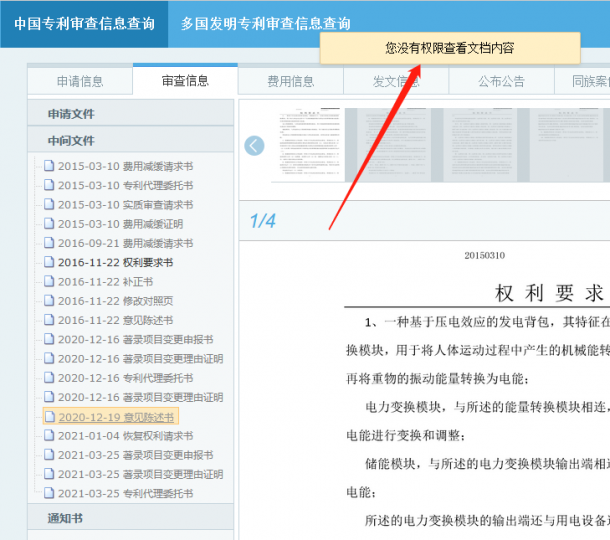This screenshot has height=540, width=610.
Task: Click the 您没有权限查看文档内容 notification
Action: coord(450,48)
